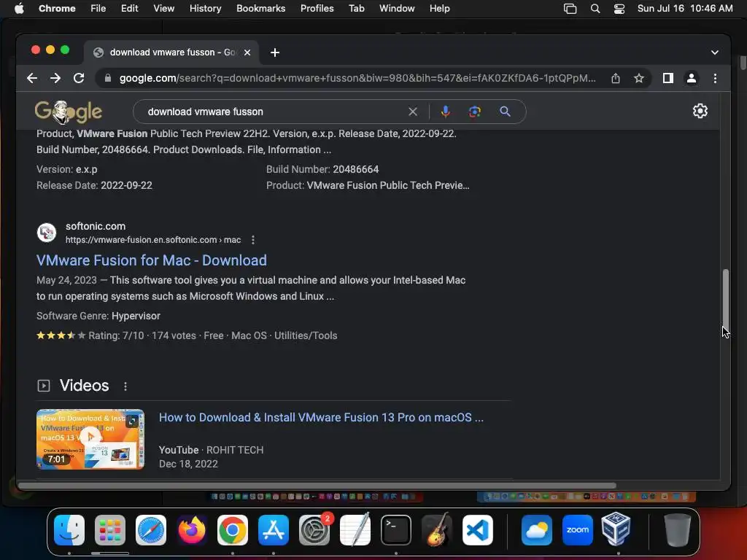
Task: Open the File menu
Action: click(x=98, y=9)
